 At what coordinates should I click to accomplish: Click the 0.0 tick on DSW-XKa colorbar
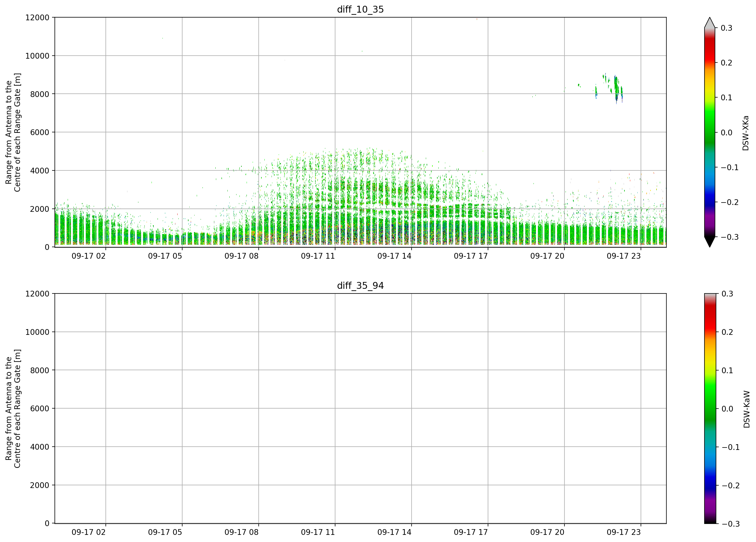click(727, 133)
